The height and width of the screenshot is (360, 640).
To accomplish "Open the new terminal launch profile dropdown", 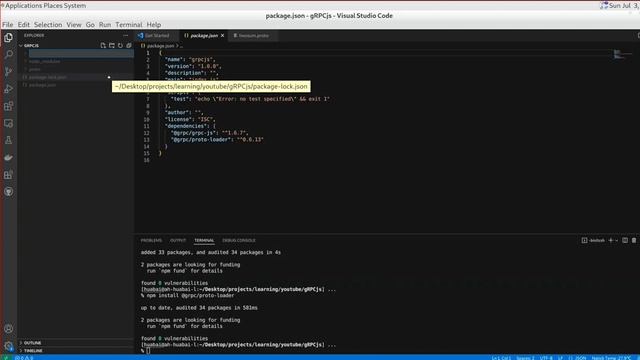I will [x=616, y=240].
